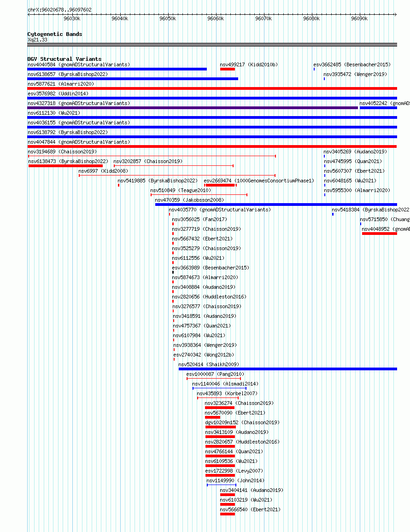Select the nsv4757367 (Quan2021) label
This screenshot has height=532, width=410.
click(202, 326)
